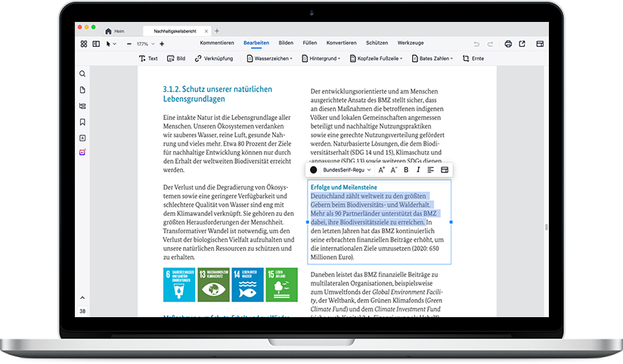Click the Text add button
The image size is (623, 364).
point(148,58)
